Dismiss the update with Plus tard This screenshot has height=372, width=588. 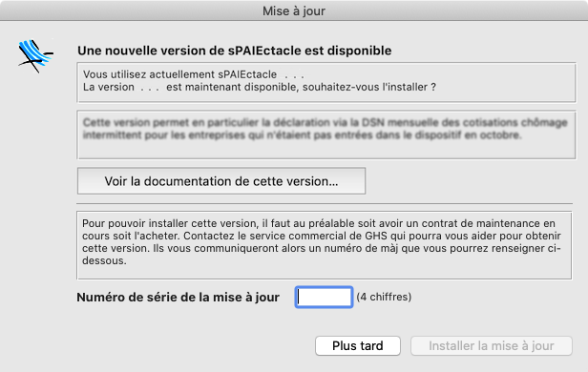point(358,345)
